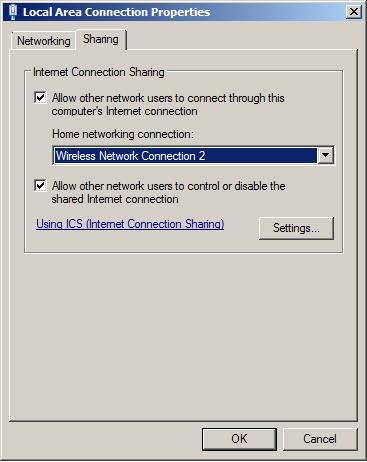Click the checkmark beside 'connect through this'
Image resolution: width=367 pixels, height=462 pixels.
pyautogui.click(x=40, y=98)
